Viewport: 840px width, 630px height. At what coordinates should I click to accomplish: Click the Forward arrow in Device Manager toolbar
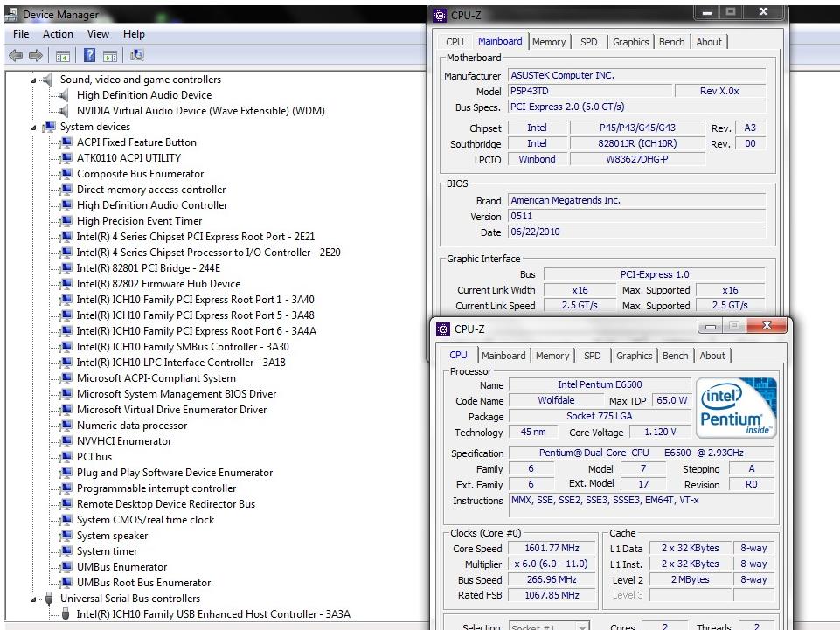coord(36,55)
